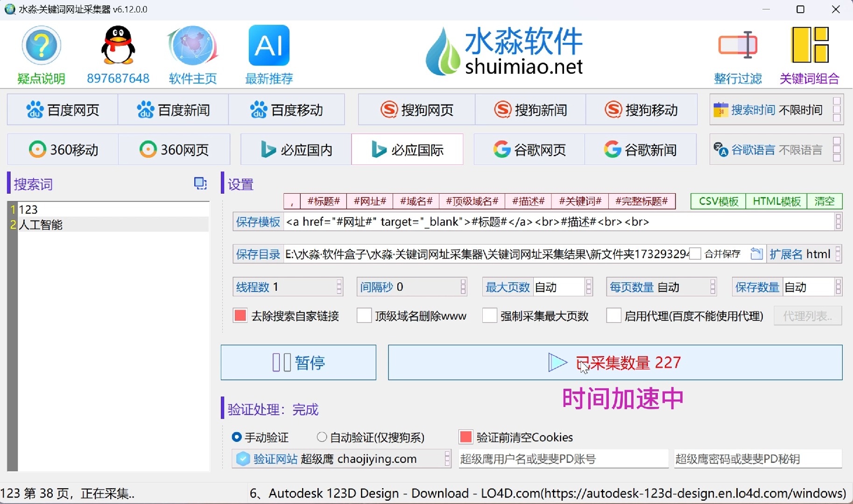This screenshot has height=504, width=853.
Task: Insert the comma separator tag
Action: point(292,201)
